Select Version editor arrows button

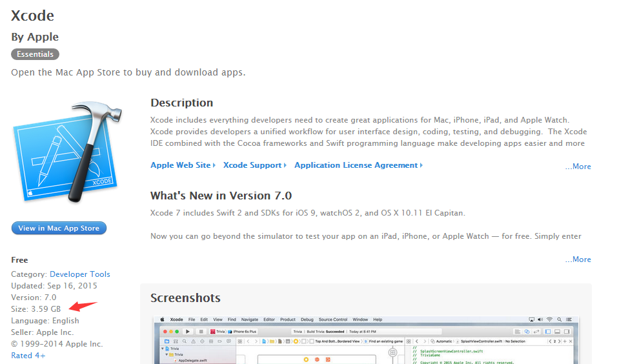pyautogui.click(x=536, y=332)
